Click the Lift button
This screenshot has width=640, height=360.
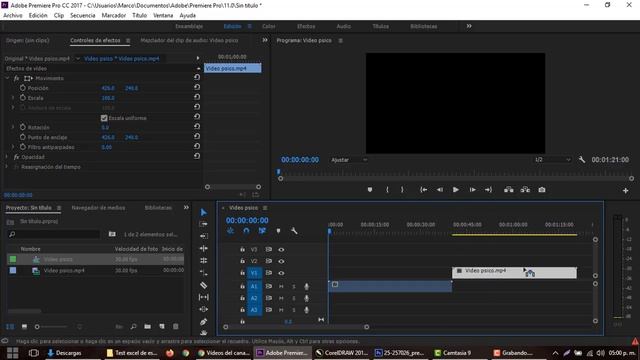(509, 190)
